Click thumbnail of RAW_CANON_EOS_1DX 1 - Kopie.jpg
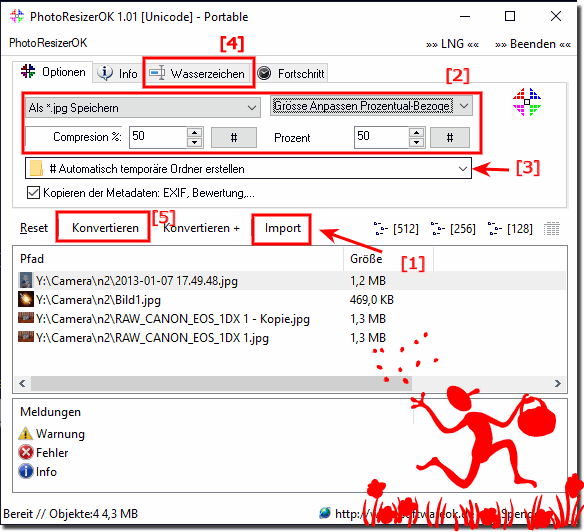 (26, 318)
